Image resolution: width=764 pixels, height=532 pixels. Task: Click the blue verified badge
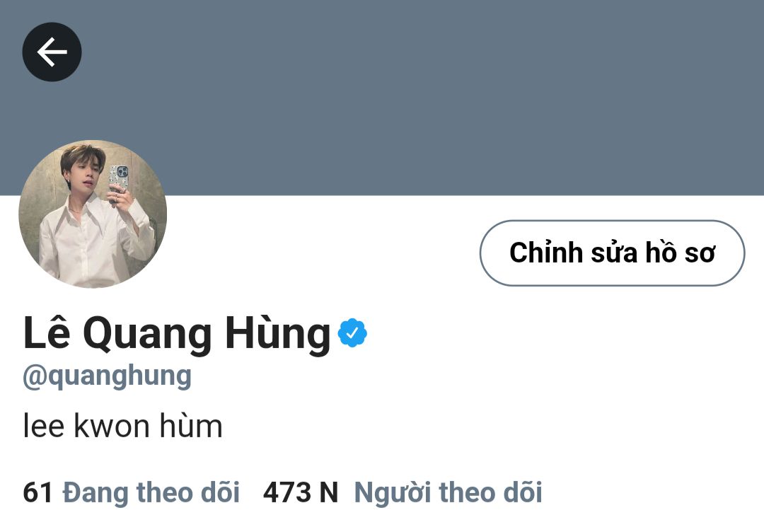click(x=352, y=332)
